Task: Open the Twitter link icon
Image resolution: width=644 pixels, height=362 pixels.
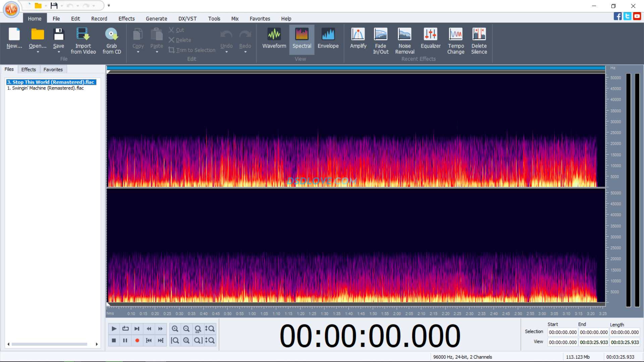Action: (627, 16)
